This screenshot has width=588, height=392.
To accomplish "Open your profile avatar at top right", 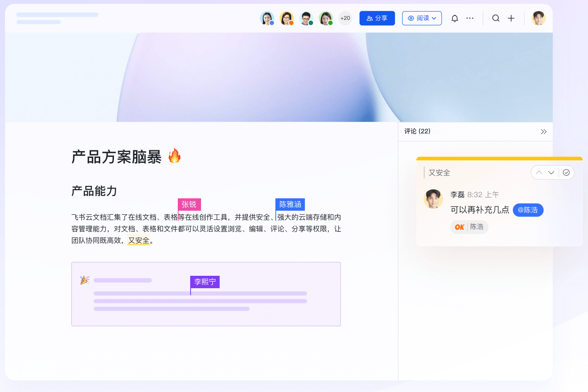I will point(538,18).
